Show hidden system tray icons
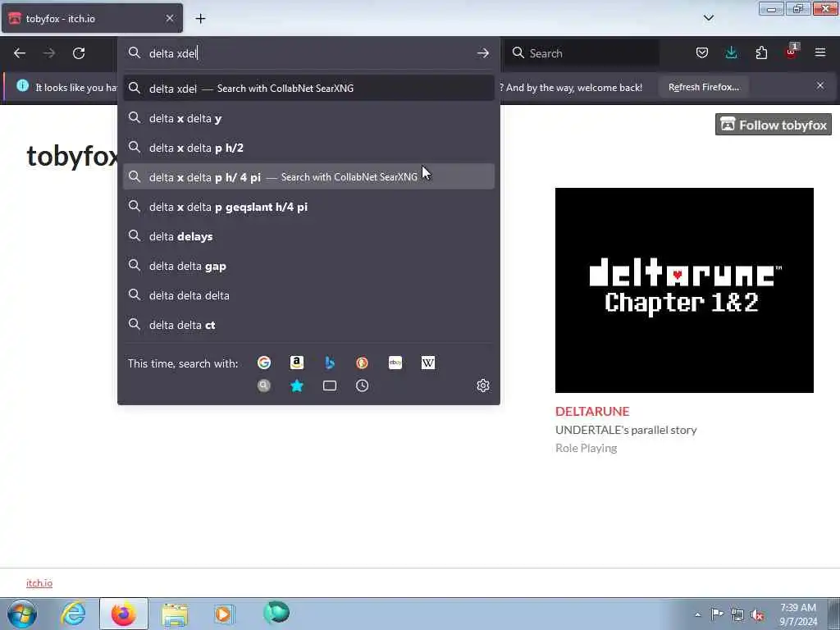Viewport: 840px width, 630px height. (x=697, y=614)
